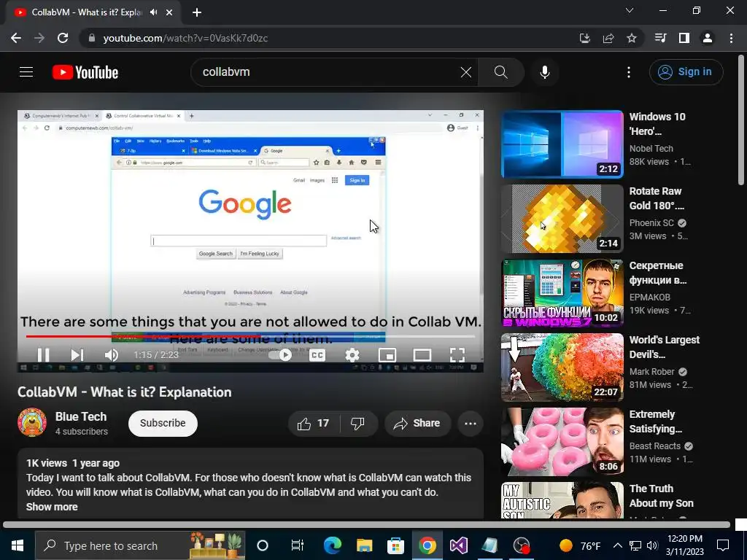Click the youtube.com address bar URL
The image size is (747, 560).
[x=185, y=38]
